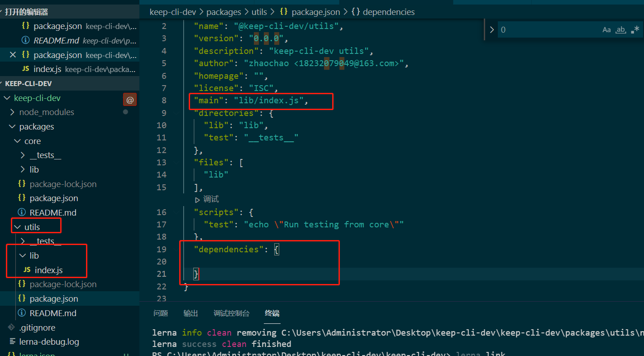Click braces icon of package.json under core

click(x=22, y=198)
